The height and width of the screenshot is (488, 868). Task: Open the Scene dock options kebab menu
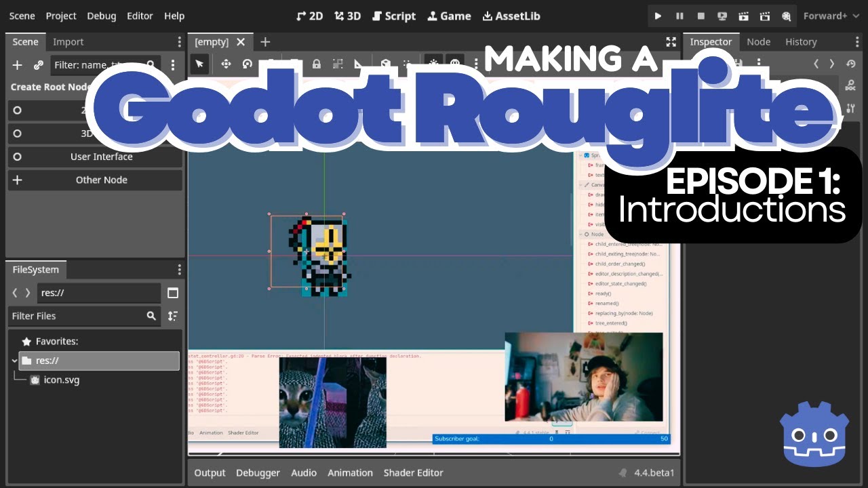179,41
